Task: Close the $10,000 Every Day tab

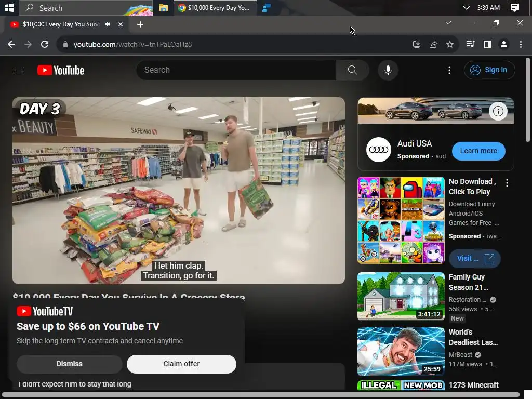Action: coord(121,24)
